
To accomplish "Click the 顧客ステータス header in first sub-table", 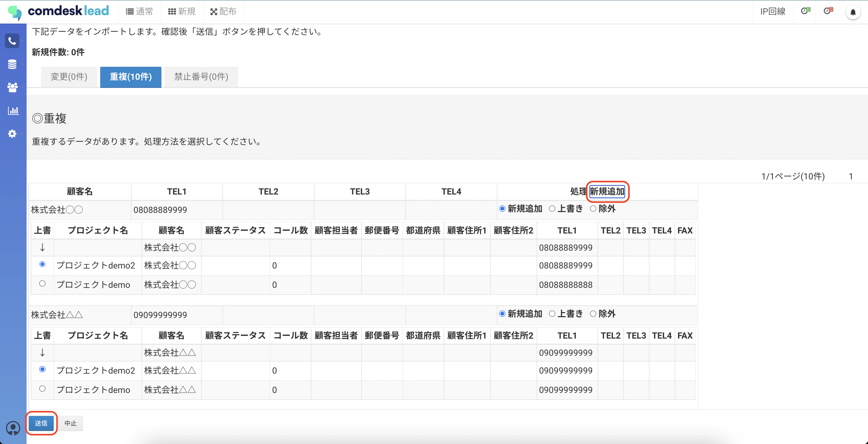I will tap(235, 230).
